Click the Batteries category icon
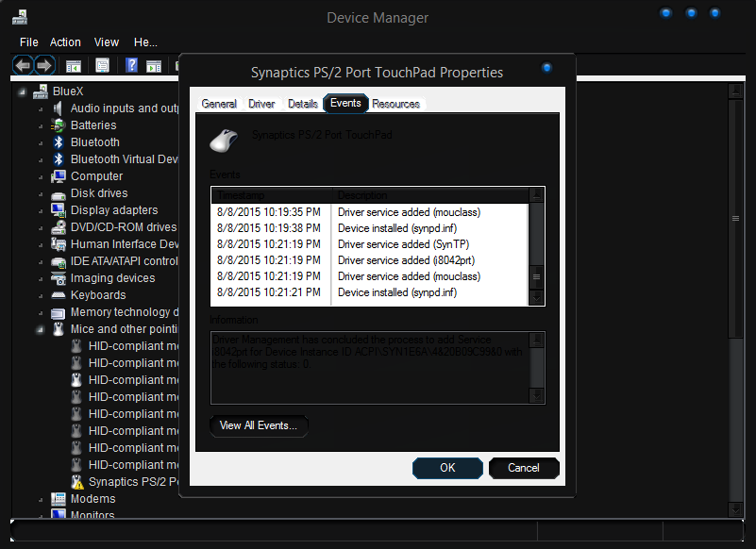 tap(59, 125)
